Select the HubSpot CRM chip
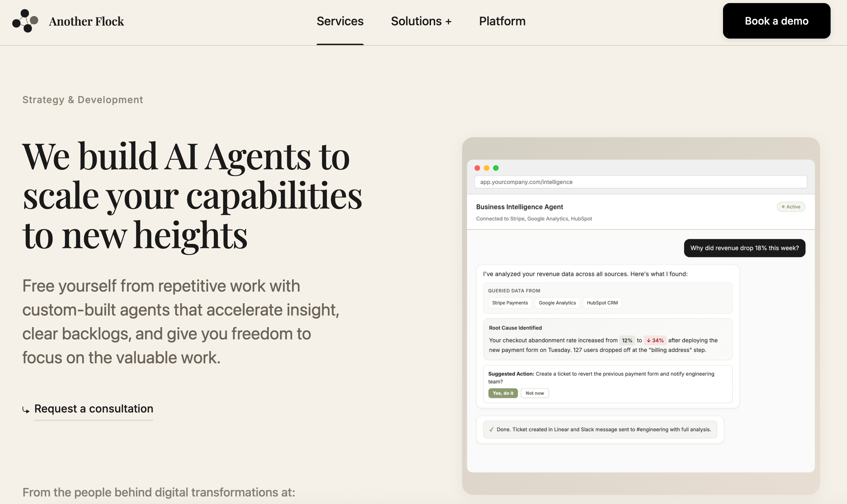 pyautogui.click(x=602, y=303)
